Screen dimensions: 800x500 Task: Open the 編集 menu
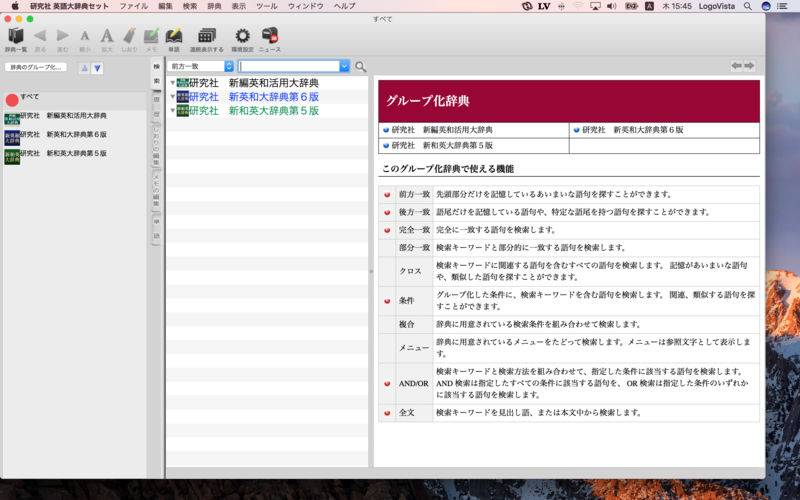pyautogui.click(x=165, y=6)
